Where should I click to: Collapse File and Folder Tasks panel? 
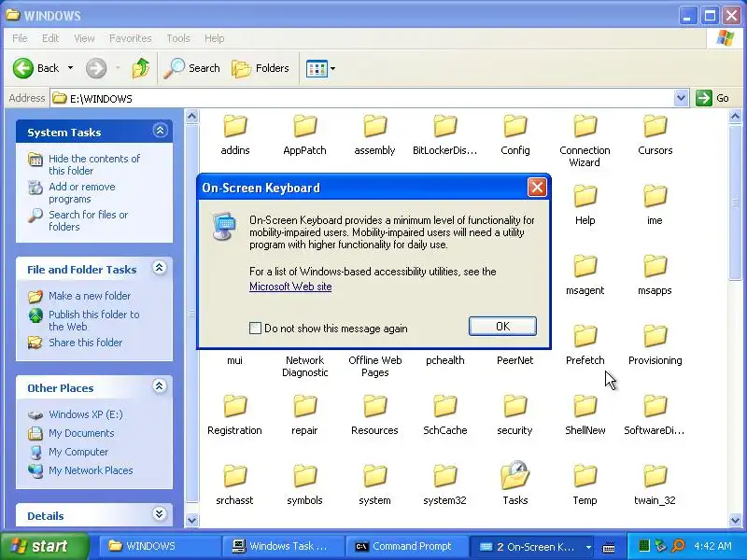(x=159, y=268)
